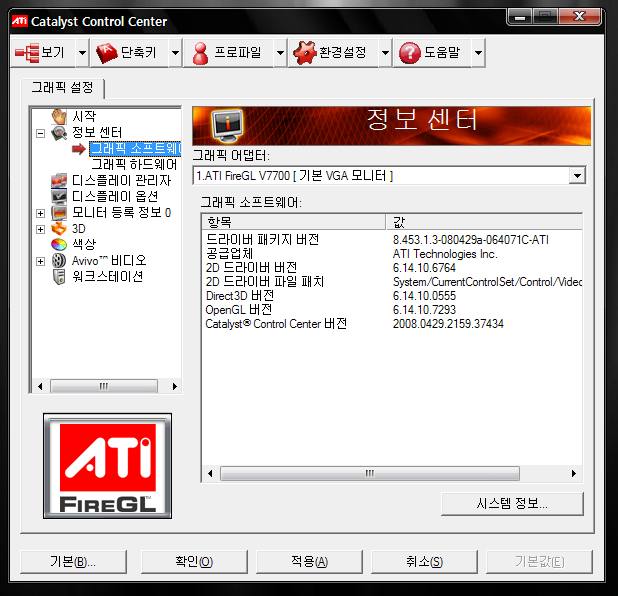Select the 드라이버 패키지 버전 row
This screenshot has height=596, width=618.
(x=392, y=240)
